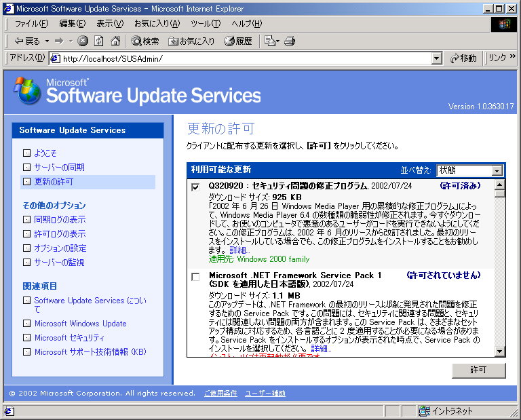Print the page with the printer icon
The height and width of the screenshot is (420, 521).
[x=290, y=41]
